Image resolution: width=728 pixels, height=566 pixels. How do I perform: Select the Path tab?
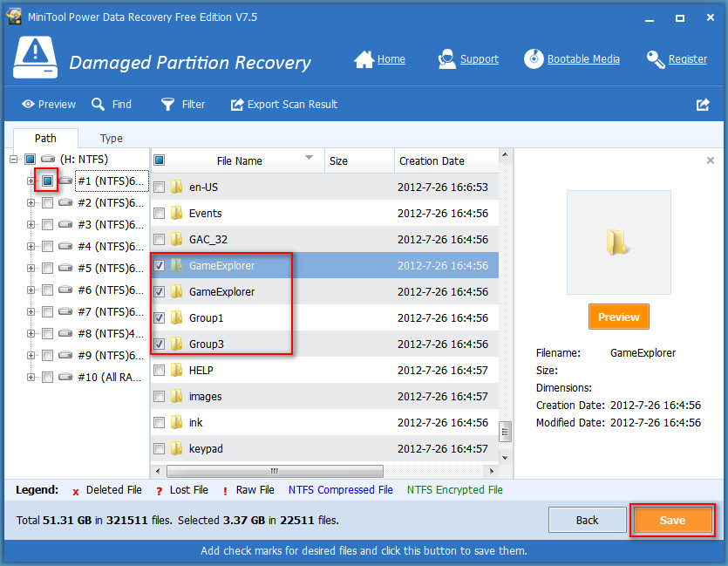coord(45,138)
